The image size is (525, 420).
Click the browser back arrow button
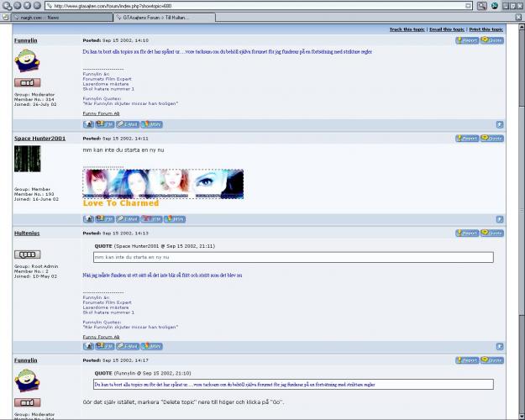[6, 5]
